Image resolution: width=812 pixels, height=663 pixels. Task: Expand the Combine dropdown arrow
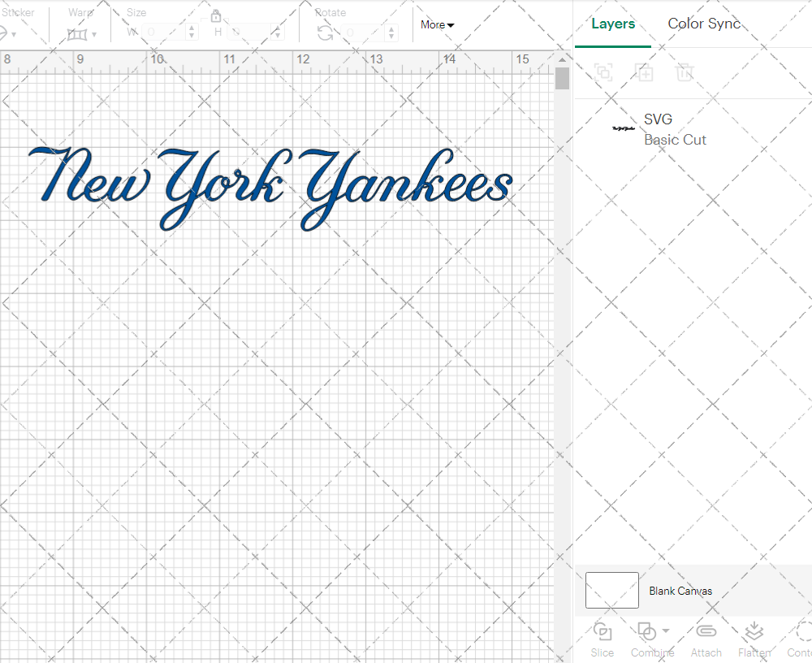point(666,630)
